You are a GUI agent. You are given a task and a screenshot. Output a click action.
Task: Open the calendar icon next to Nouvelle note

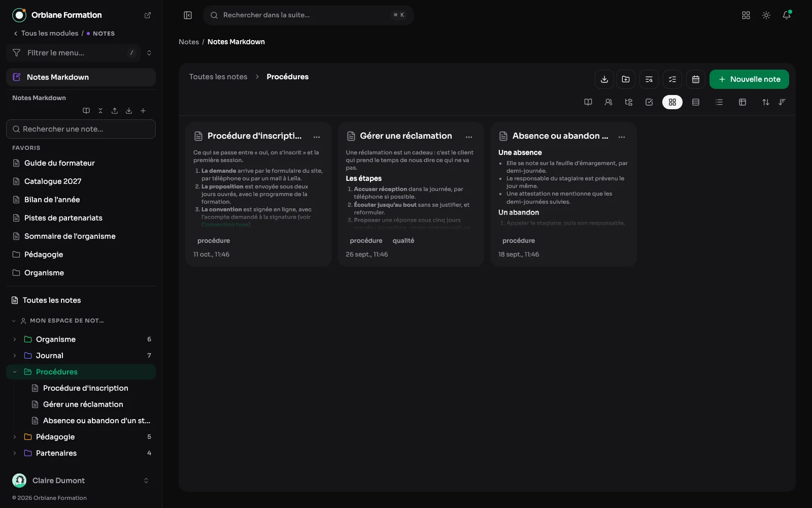[696, 79]
